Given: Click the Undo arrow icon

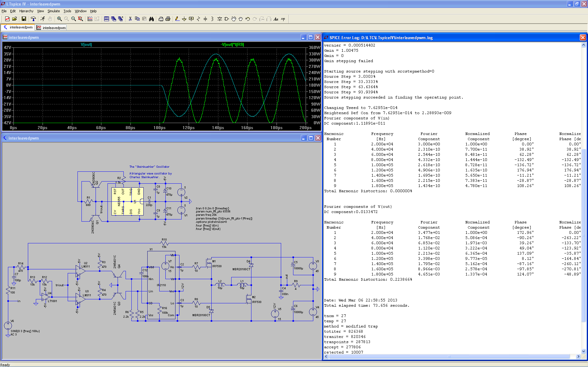Looking at the screenshot, I should click(x=248, y=19).
